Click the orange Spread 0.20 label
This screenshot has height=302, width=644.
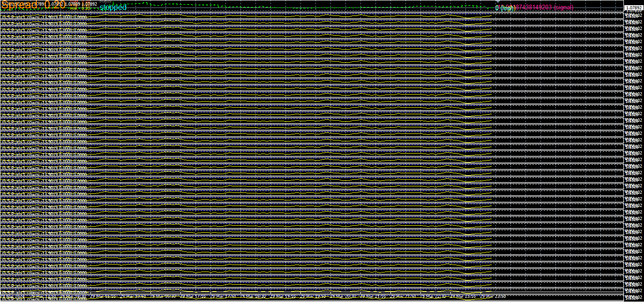(33, 5)
